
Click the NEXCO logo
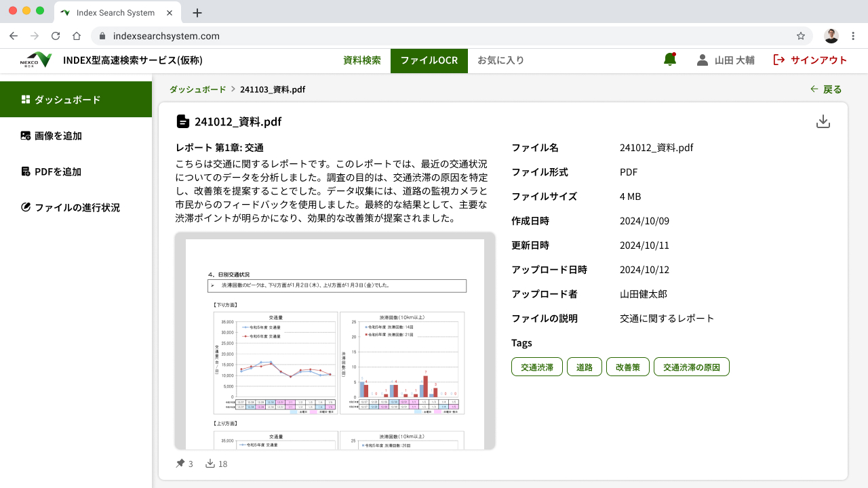[x=36, y=60]
